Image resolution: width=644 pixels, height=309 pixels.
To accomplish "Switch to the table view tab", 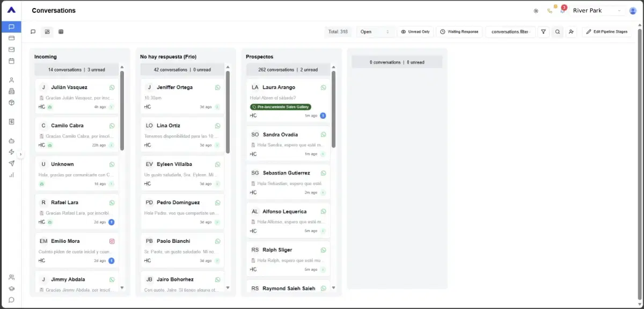I will [x=61, y=32].
